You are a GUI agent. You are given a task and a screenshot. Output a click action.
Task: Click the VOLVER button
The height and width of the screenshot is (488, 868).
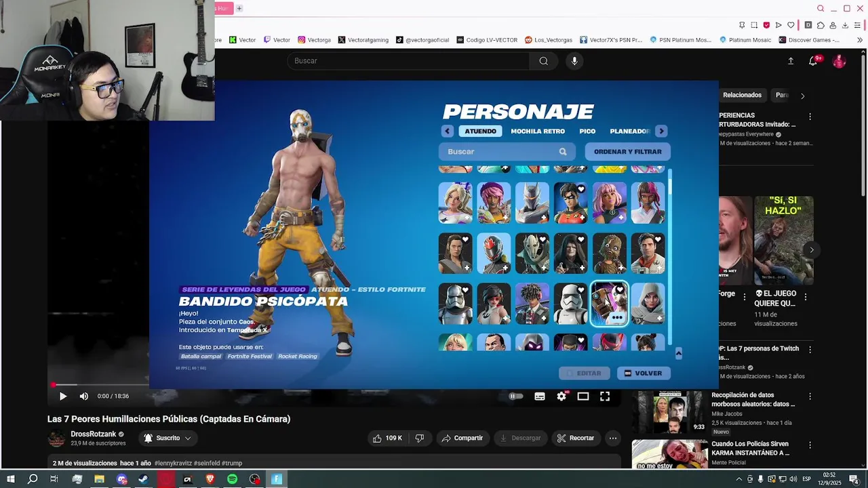(644, 373)
